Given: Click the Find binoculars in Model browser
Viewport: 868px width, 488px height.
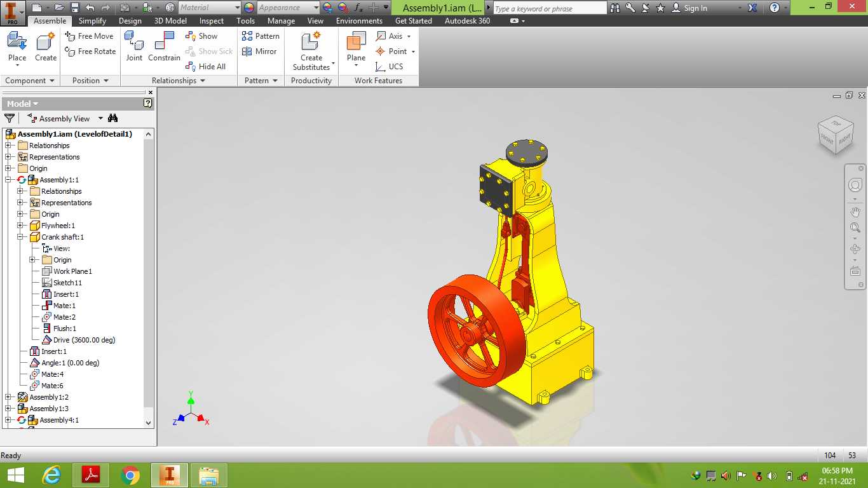Looking at the screenshot, I should pyautogui.click(x=113, y=118).
